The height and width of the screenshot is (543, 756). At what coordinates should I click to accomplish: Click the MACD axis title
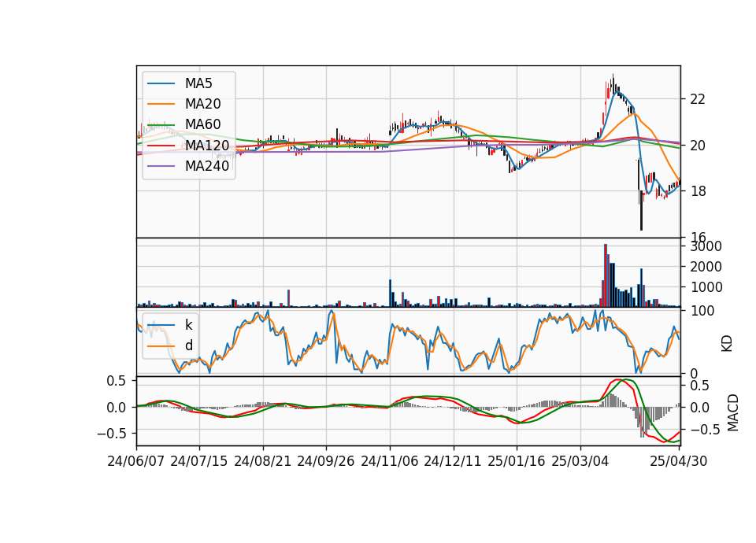tap(733, 412)
